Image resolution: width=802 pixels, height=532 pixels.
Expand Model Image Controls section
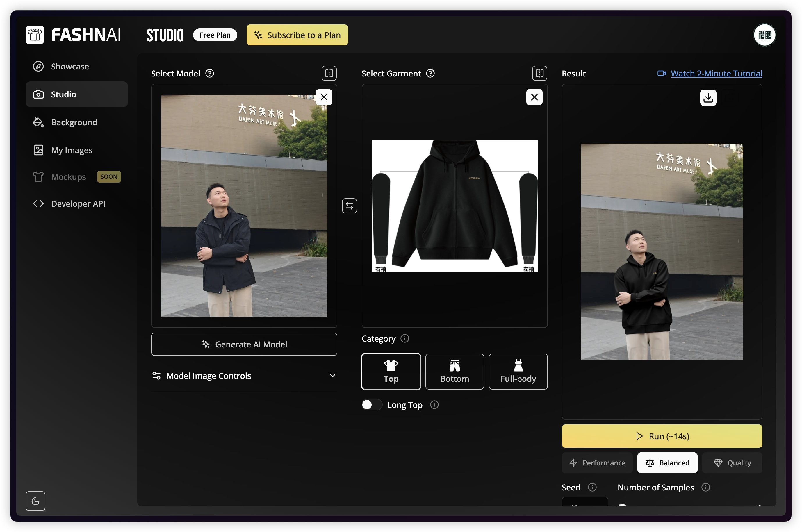click(244, 376)
